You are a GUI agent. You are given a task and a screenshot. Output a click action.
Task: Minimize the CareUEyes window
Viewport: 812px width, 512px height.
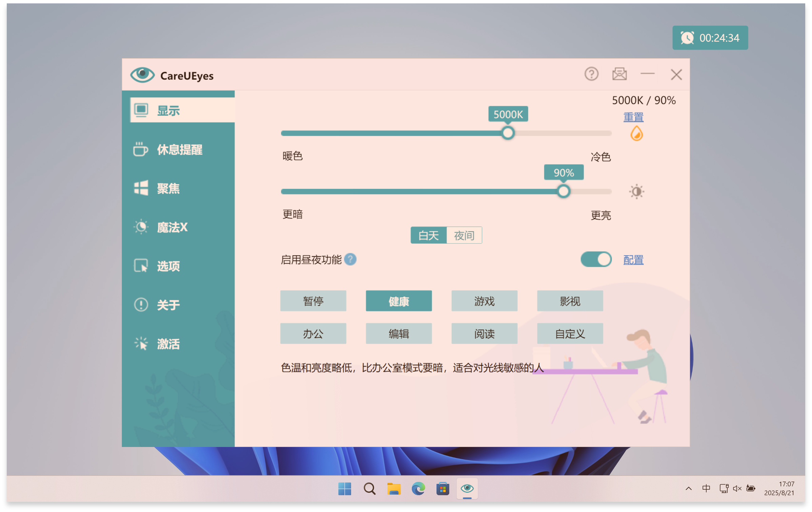coord(647,74)
